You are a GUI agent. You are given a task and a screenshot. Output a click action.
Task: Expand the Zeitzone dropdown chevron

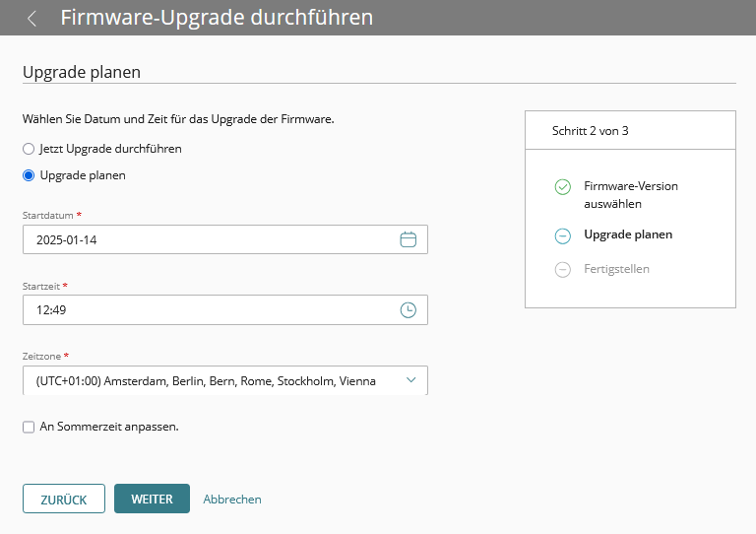click(410, 380)
